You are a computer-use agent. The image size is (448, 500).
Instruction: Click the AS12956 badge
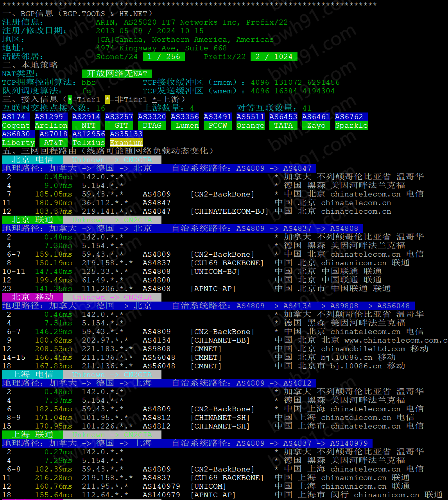(x=89, y=134)
